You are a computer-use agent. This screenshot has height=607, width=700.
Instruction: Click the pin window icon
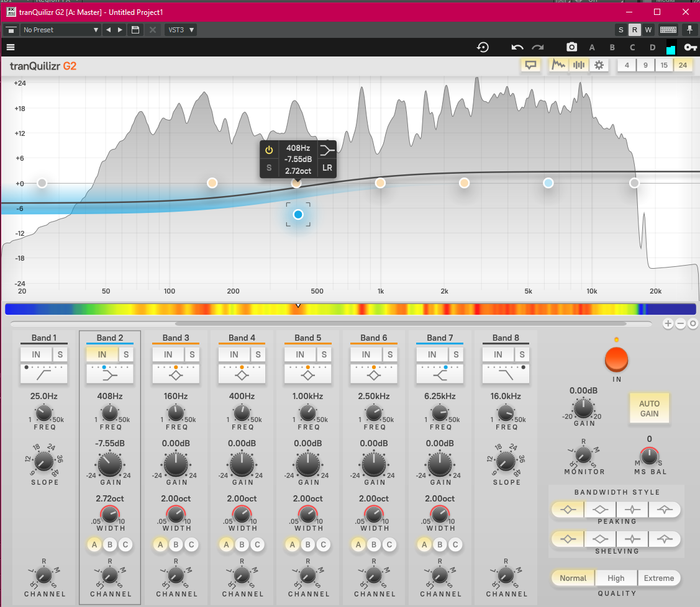[689, 30]
